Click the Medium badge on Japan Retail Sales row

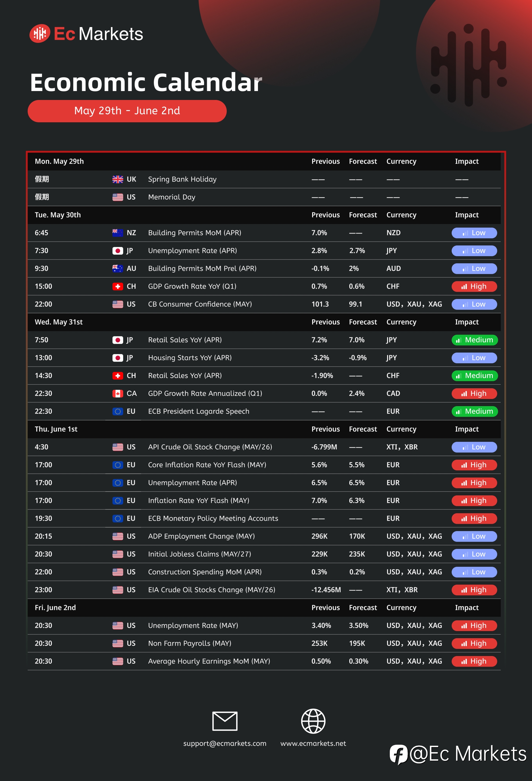pos(475,340)
